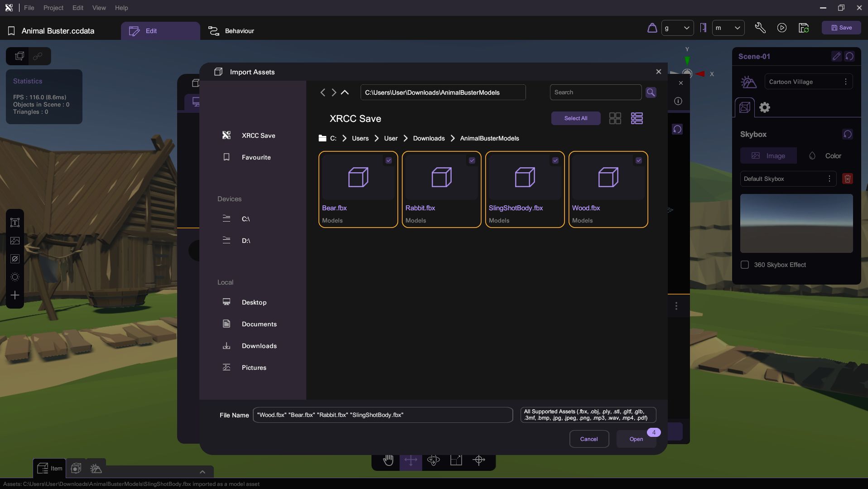Screen dimensions: 868x489
Task: Open the wrench tools icon
Action: tap(760, 28)
